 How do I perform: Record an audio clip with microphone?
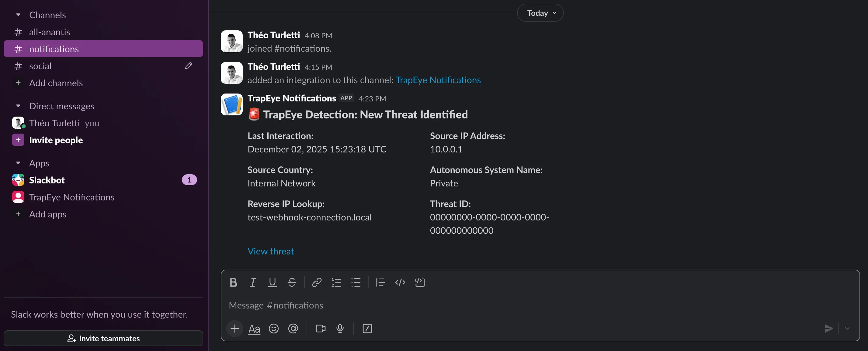click(x=340, y=329)
